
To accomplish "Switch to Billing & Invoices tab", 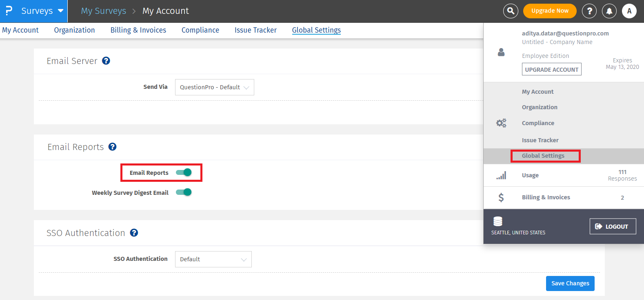I will coord(138,30).
